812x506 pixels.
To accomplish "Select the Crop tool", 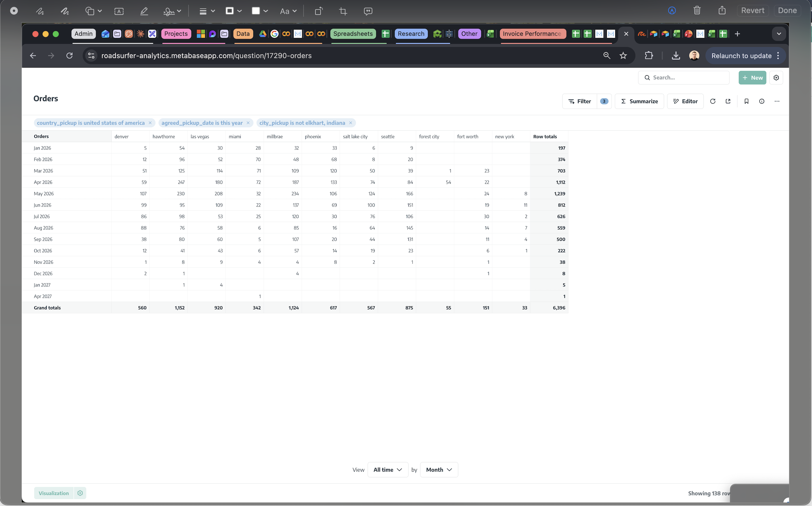I will click(343, 11).
